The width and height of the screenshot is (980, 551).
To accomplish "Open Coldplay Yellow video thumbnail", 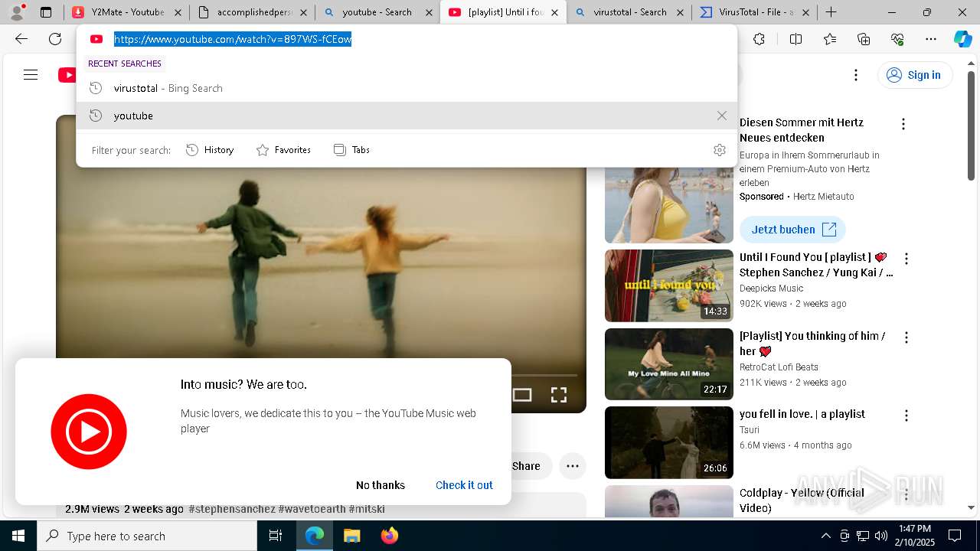I will [668, 501].
